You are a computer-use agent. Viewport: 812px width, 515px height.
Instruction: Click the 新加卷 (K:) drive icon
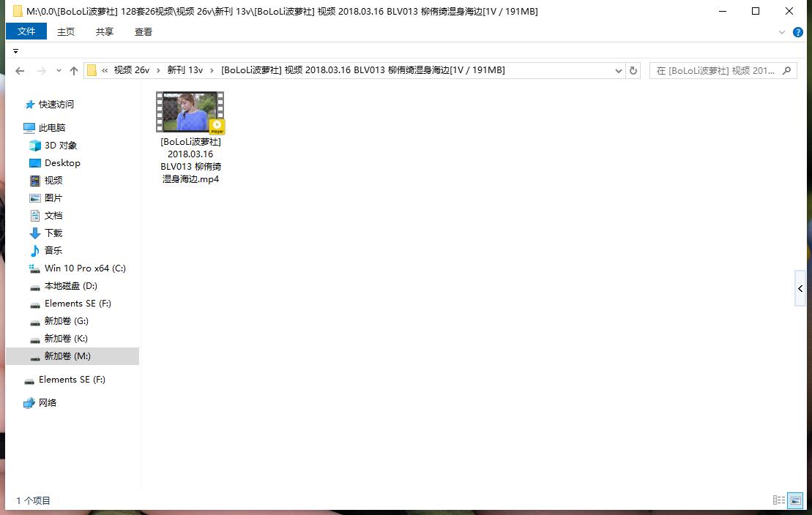click(x=34, y=340)
